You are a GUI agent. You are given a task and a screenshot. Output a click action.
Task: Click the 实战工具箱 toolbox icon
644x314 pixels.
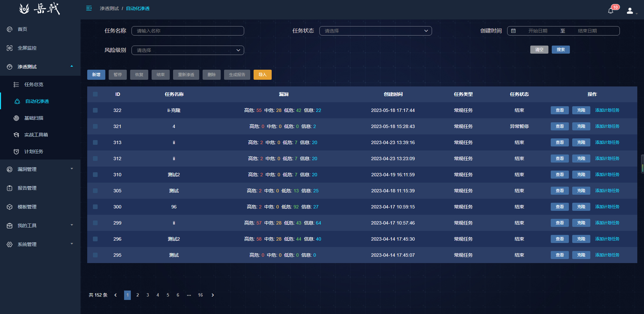(x=16, y=135)
